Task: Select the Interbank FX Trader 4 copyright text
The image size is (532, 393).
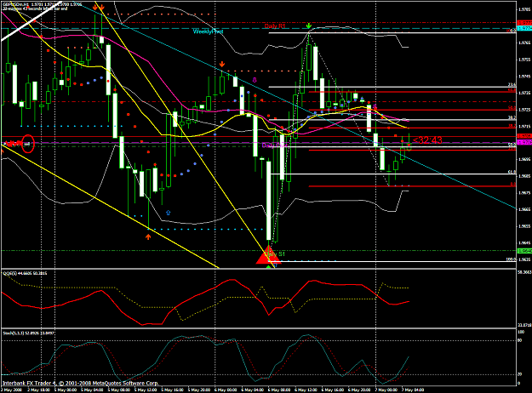Action: [80, 383]
